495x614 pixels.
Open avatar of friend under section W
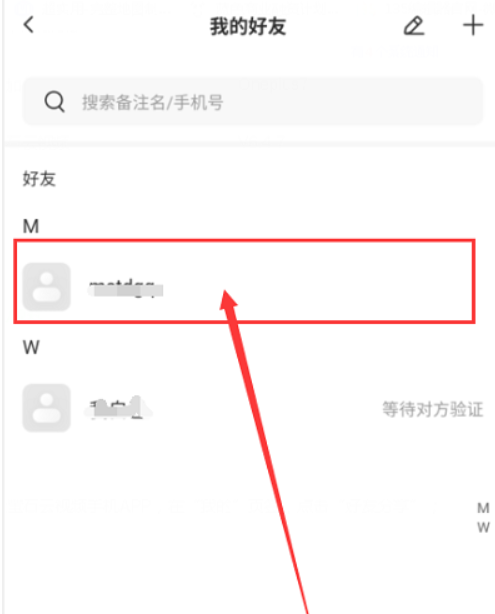[47, 408]
